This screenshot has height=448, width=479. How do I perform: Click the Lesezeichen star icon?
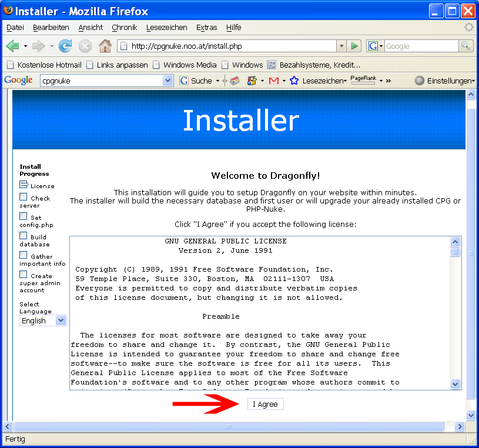pyautogui.click(x=294, y=81)
